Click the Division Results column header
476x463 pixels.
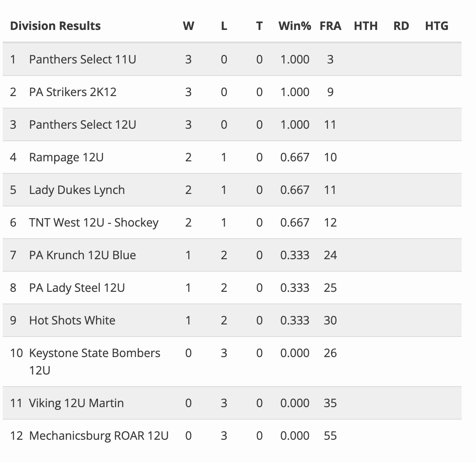click(x=55, y=26)
